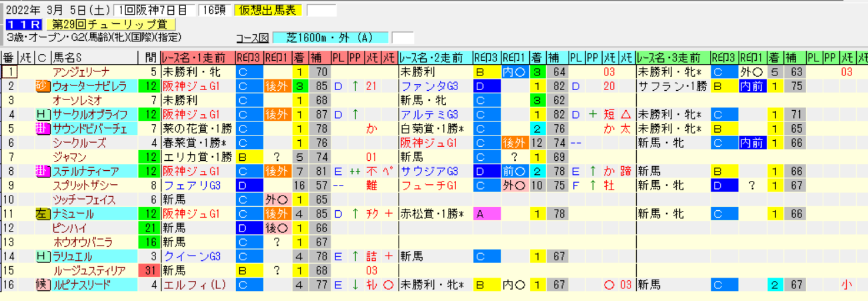Click the 芝1600m・外 (A) course field

(x=329, y=37)
